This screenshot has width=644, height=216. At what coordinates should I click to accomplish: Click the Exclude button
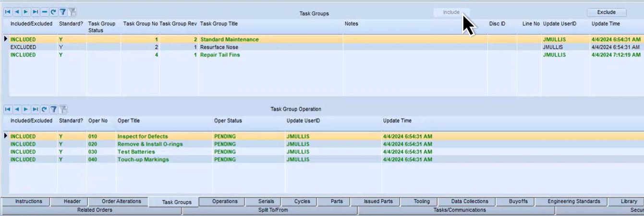(x=607, y=12)
